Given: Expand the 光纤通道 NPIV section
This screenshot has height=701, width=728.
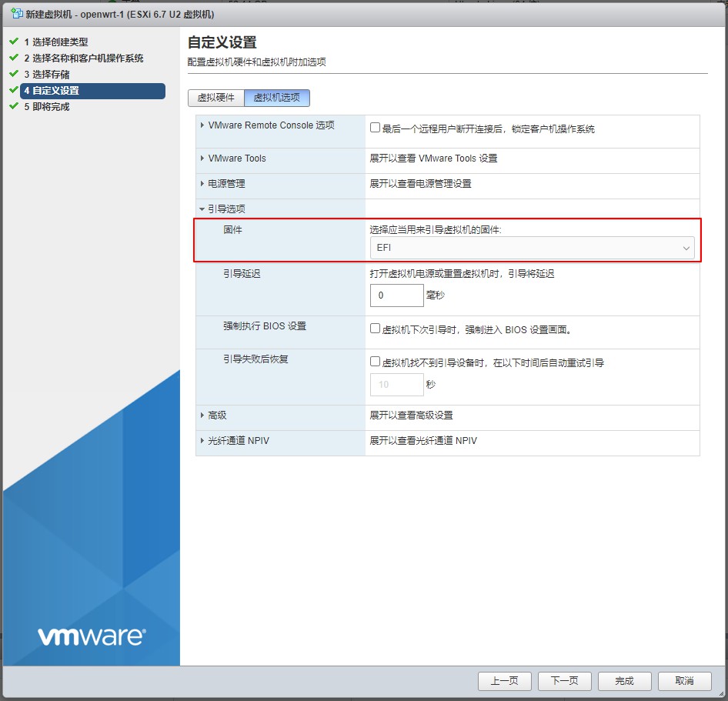Looking at the screenshot, I should point(202,441).
